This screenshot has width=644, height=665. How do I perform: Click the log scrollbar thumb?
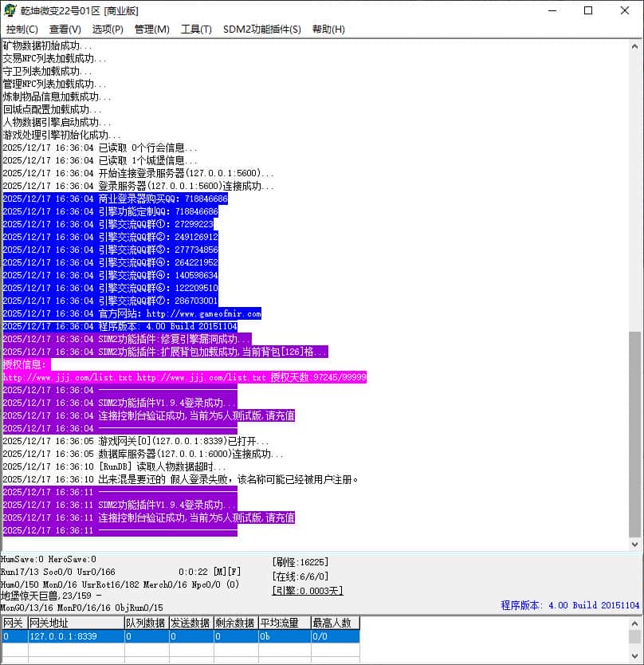pos(634,435)
